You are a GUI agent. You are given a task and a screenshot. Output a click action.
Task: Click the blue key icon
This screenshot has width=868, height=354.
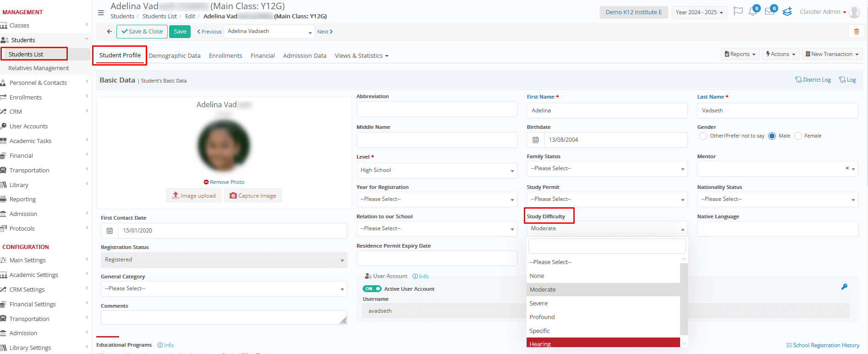tap(844, 287)
